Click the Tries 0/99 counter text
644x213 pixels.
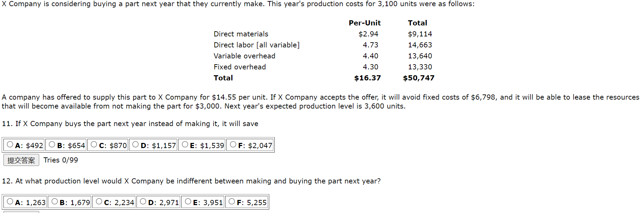click(x=61, y=160)
